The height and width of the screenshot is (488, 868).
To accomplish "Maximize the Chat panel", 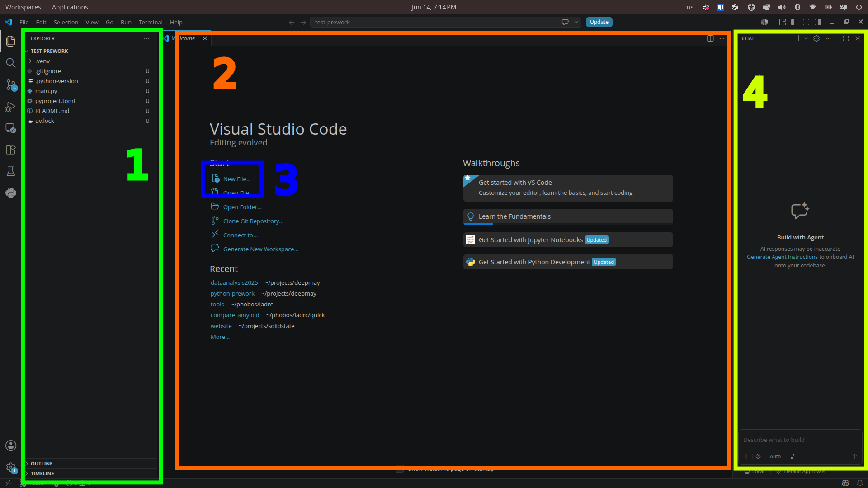I will coord(846,38).
